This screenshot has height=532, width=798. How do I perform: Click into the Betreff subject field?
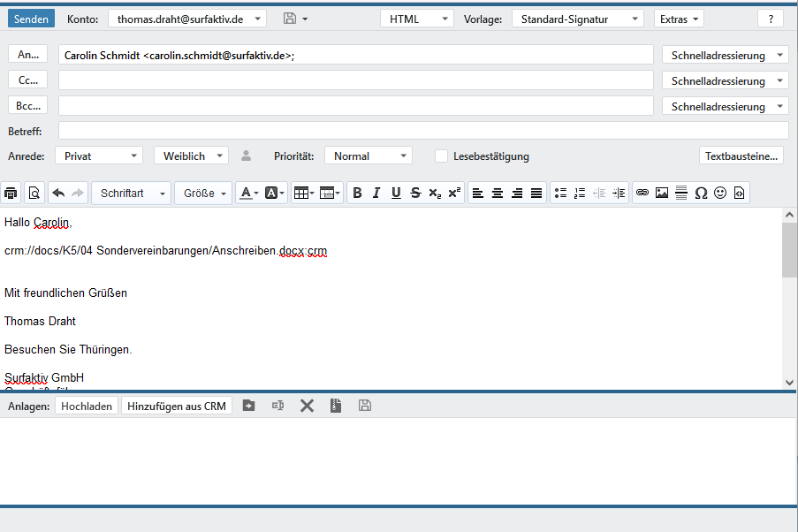(422, 131)
